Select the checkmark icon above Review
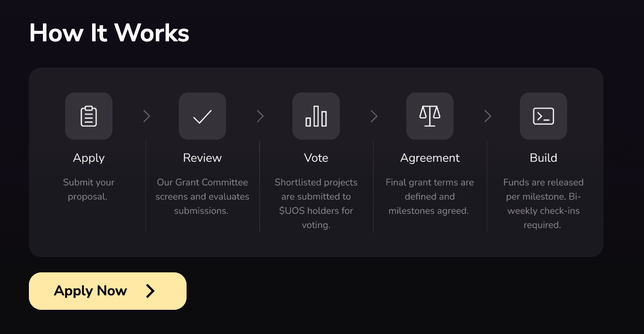Viewport: 644px width, 334px height. (x=202, y=116)
